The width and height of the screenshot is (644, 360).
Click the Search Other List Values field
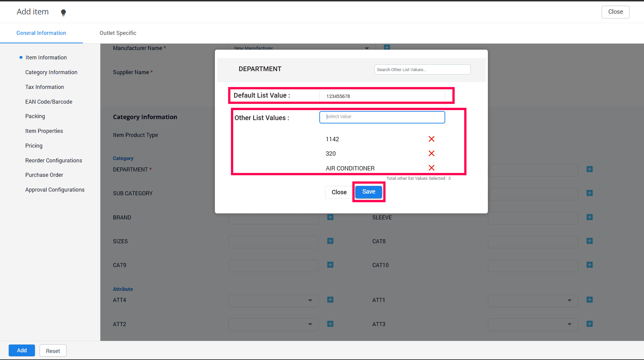click(422, 69)
